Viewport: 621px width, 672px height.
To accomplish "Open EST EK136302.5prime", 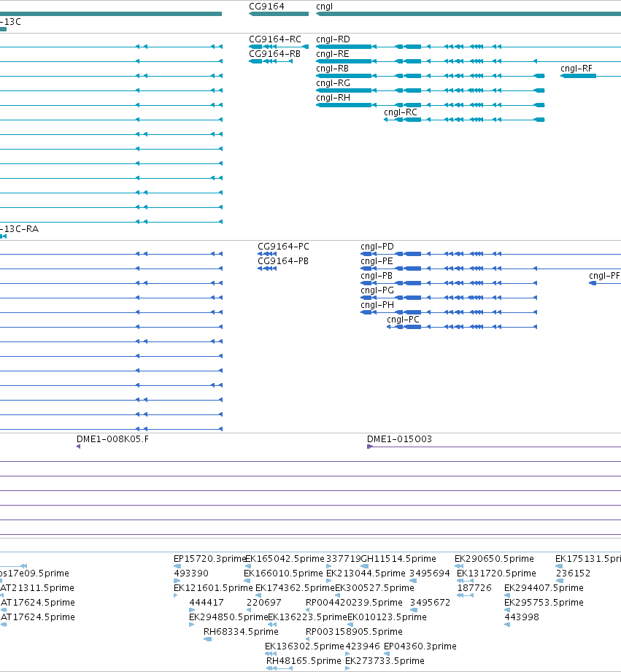I will pos(304,646).
